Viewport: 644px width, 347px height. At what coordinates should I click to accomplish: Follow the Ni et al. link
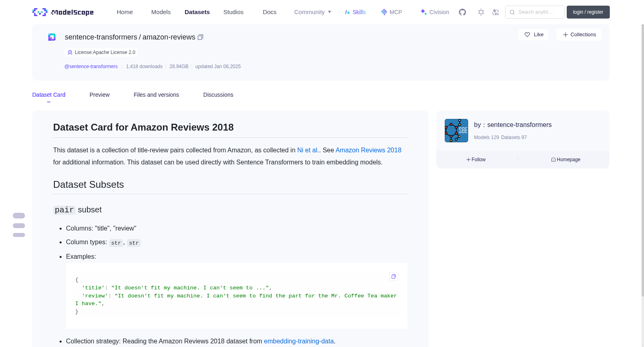[308, 150]
